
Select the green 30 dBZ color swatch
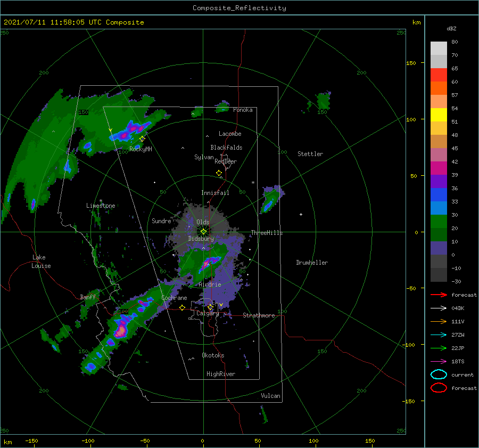pos(439,221)
